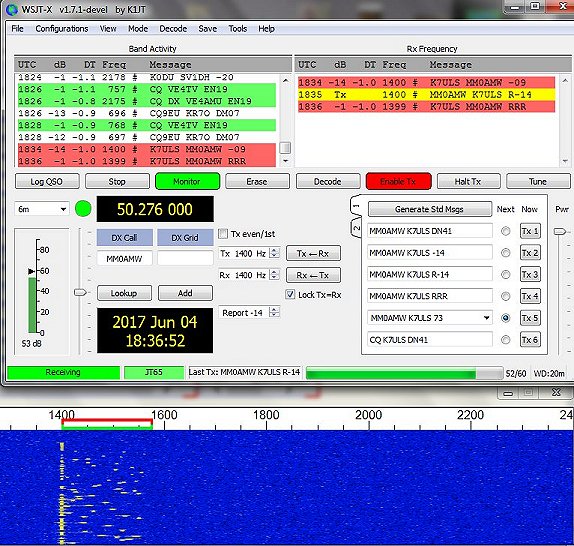Image resolution: width=574 pixels, height=546 pixels.
Task: Click the Pwr power slider handle
Action: pos(559,232)
